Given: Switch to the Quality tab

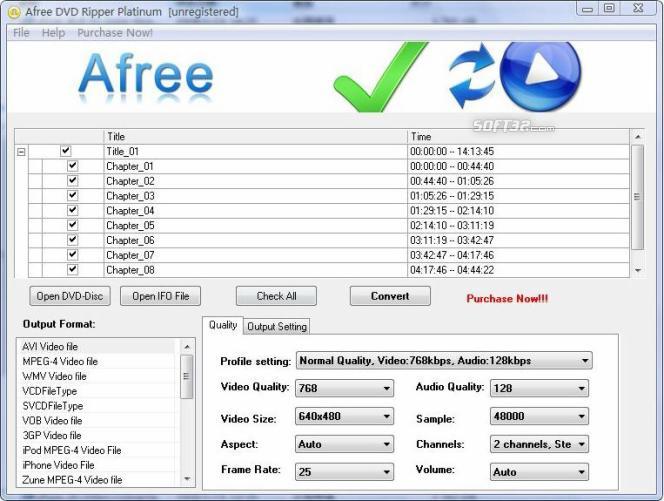Looking at the screenshot, I should click(223, 325).
